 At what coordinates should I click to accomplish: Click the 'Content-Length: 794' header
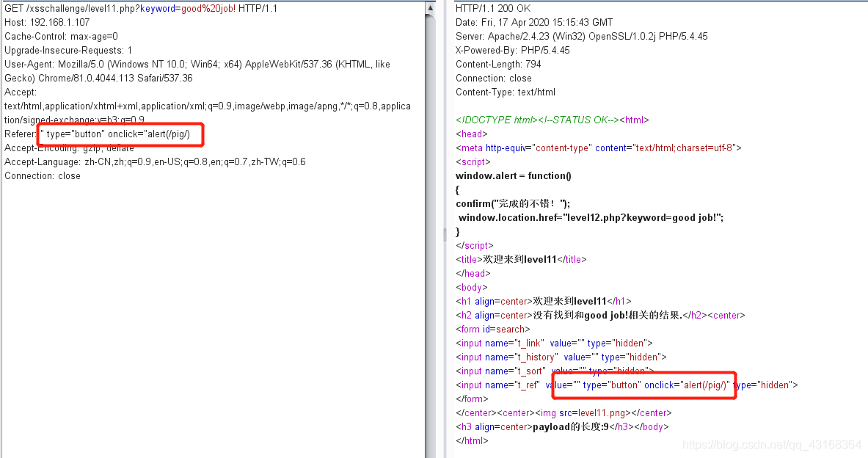point(498,65)
